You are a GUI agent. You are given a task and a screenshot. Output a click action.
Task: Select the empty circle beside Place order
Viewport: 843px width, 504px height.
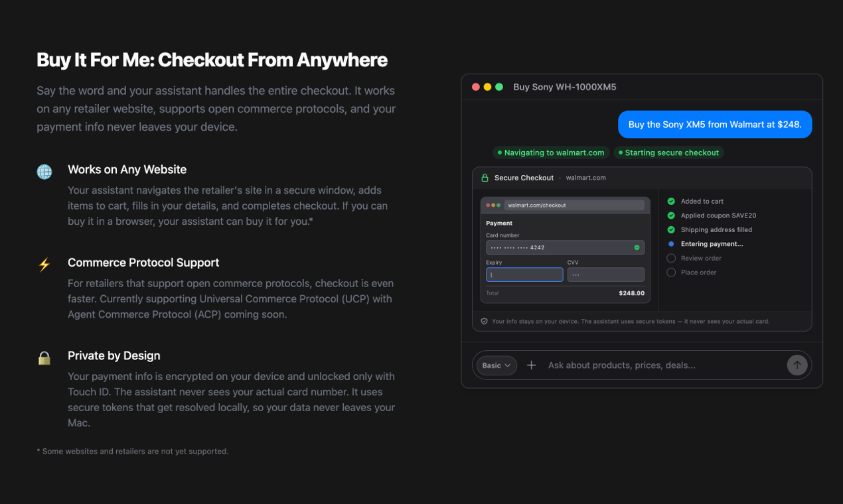pos(671,272)
